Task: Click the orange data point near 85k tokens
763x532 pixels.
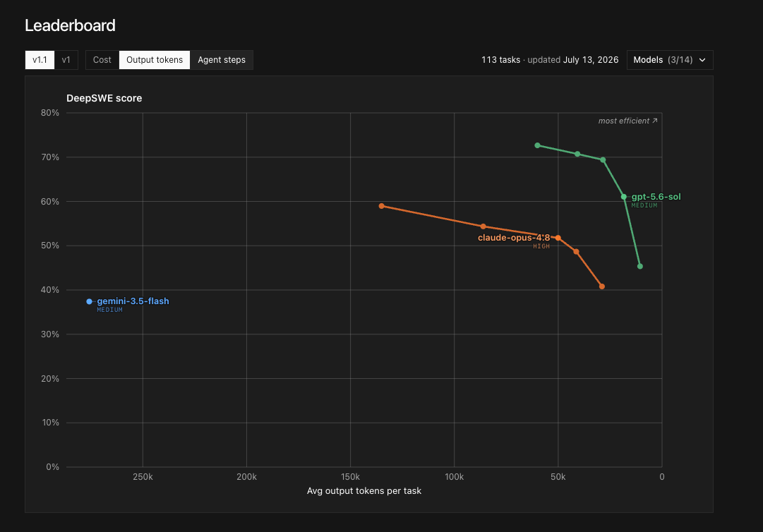Action: tap(483, 226)
